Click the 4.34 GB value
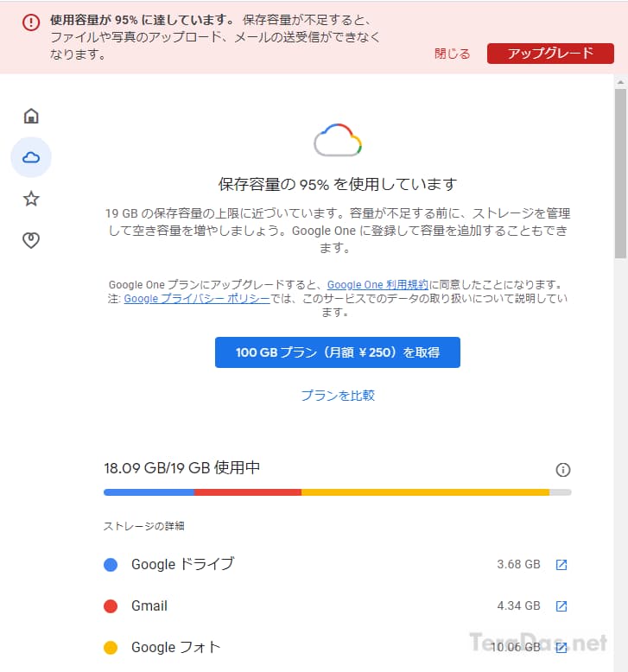Image resolution: width=628 pixels, height=672 pixels. click(x=518, y=605)
